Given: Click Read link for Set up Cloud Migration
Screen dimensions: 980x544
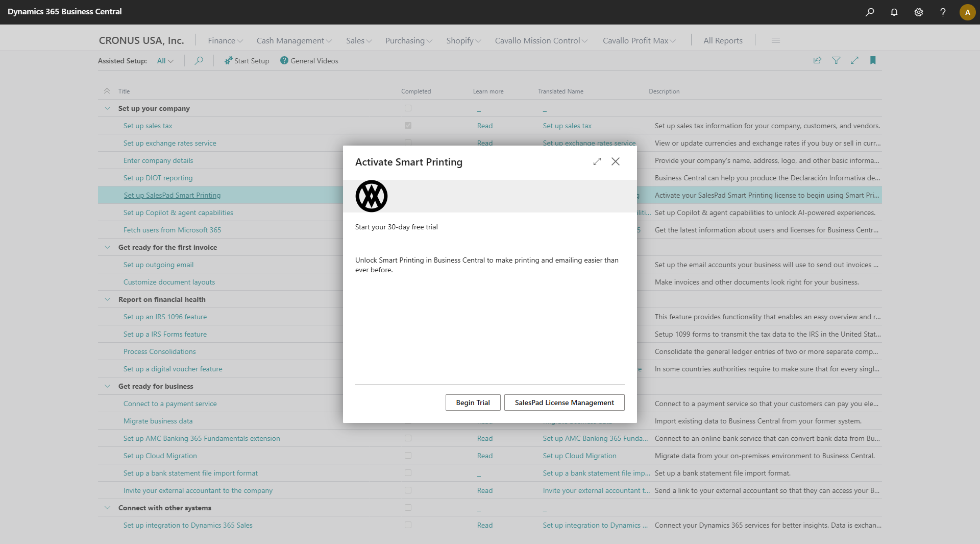Looking at the screenshot, I should point(485,456).
